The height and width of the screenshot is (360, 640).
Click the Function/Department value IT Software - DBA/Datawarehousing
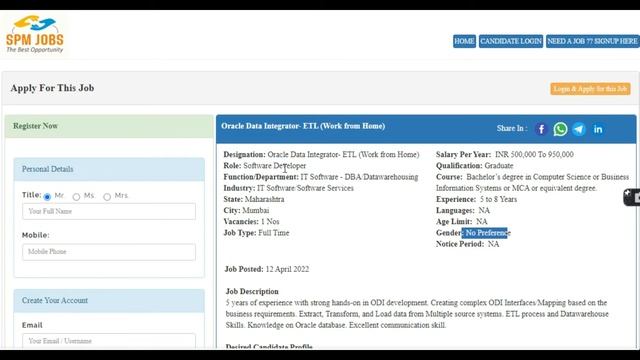(360, 177)
